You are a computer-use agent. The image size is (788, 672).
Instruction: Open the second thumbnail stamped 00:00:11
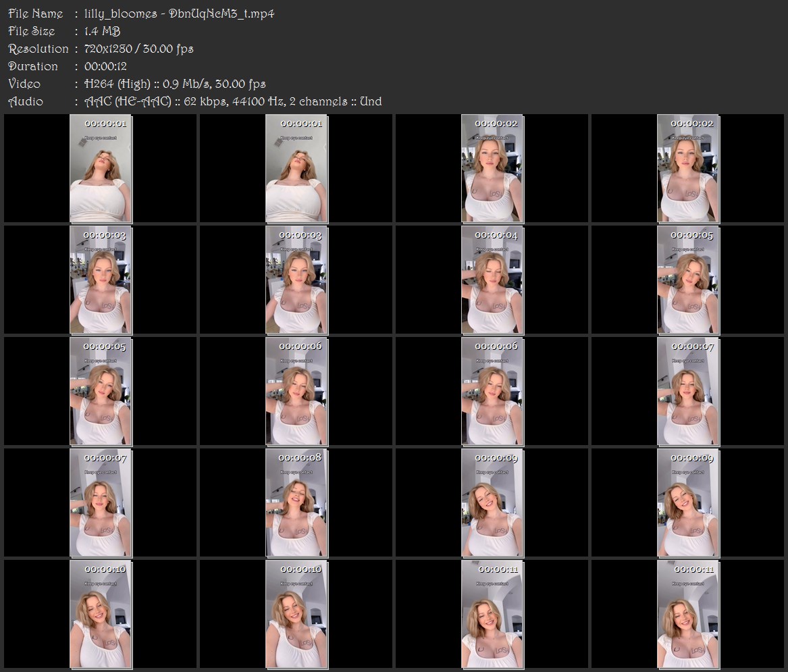tap(688, 615)
